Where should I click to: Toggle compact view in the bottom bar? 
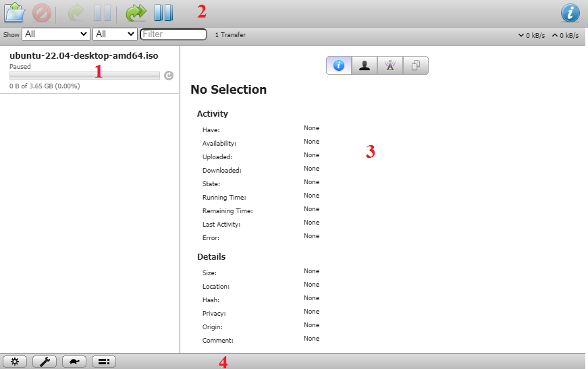click(x=104, y=362)
